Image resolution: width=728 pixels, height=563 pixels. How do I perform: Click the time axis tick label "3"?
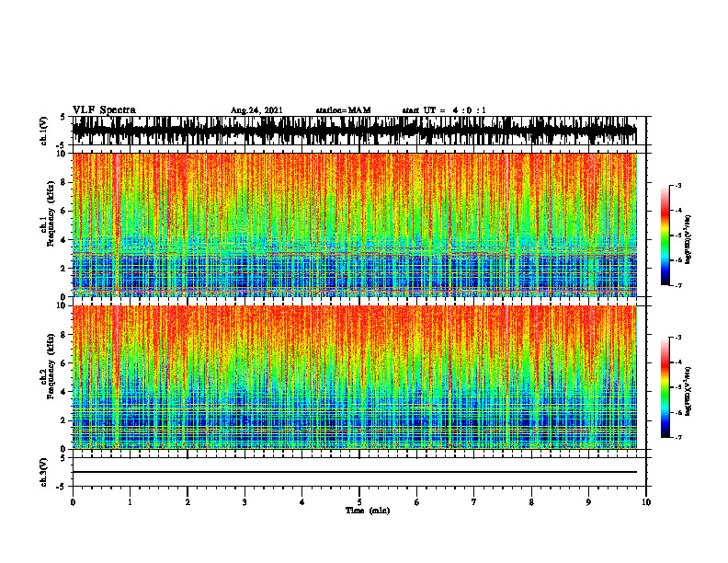point(245,502)
